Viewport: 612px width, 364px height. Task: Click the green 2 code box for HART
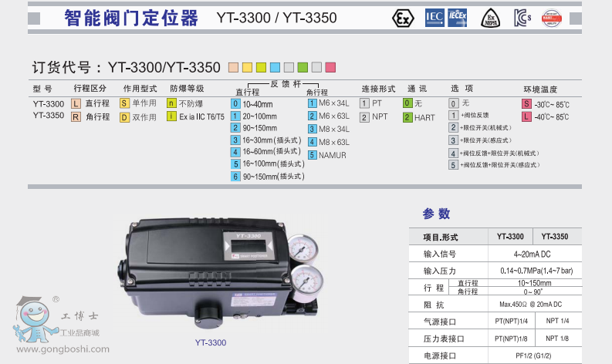click(407, 117)
